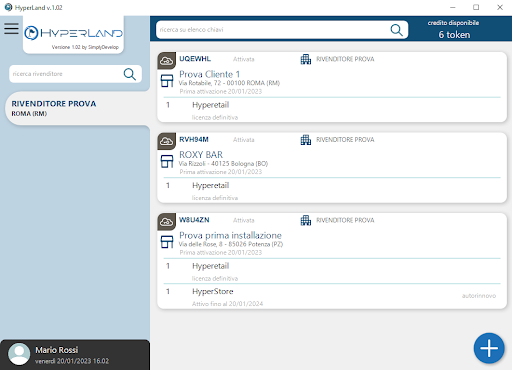The height and width of the screenshot is (370, 512).
Task: Select RIVENDITORE PROVA in reseller list
Action: click(77, 108)
